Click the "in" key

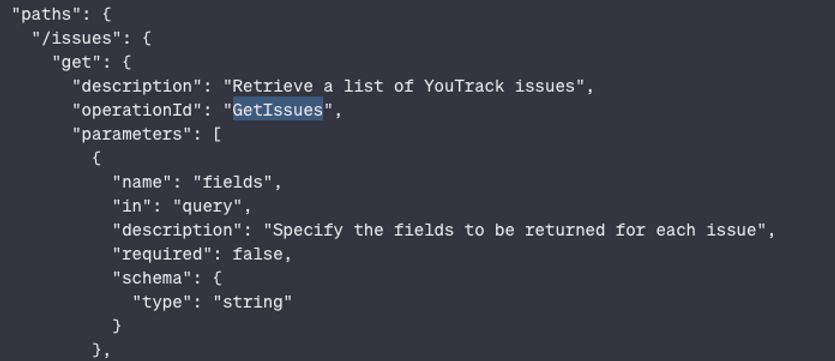click(133, 206)
